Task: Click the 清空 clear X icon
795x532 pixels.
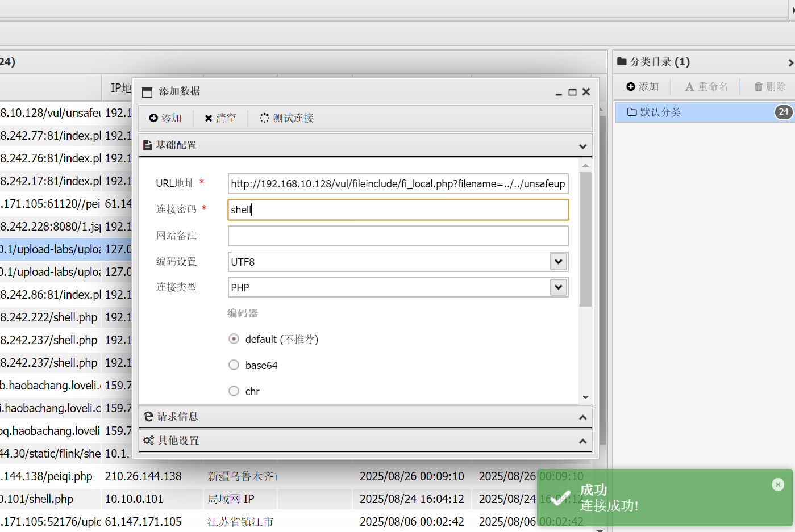Action: [x=209, y=118]
